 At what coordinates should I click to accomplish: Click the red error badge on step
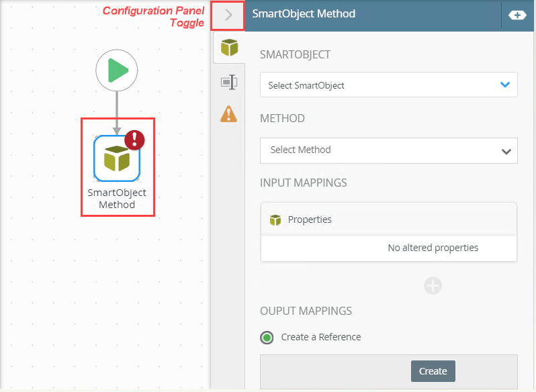point(134,140)
